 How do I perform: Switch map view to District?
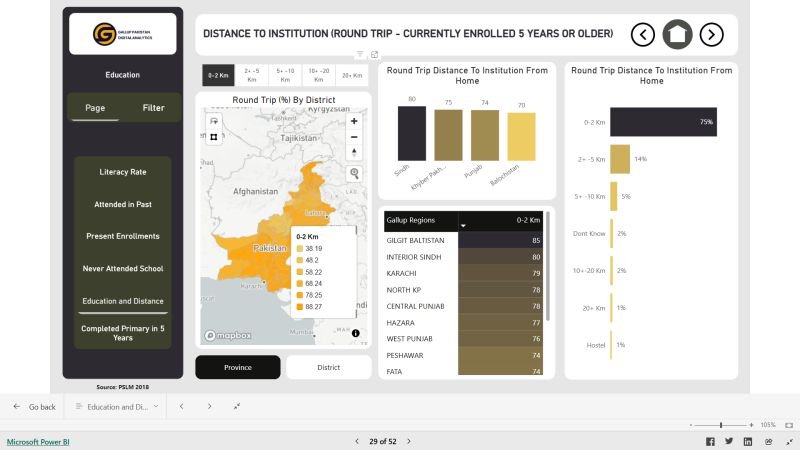329,367
